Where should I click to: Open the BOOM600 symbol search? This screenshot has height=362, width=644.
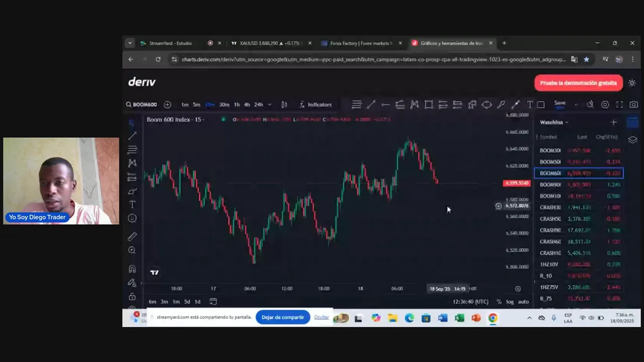141,105
